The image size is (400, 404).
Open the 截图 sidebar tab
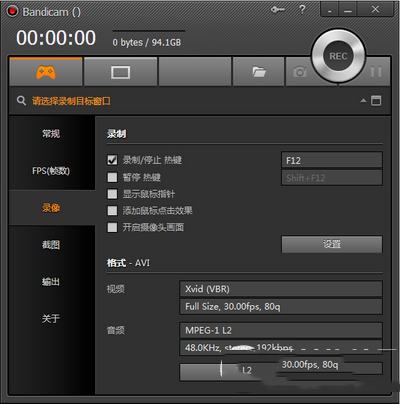point(51,245)
